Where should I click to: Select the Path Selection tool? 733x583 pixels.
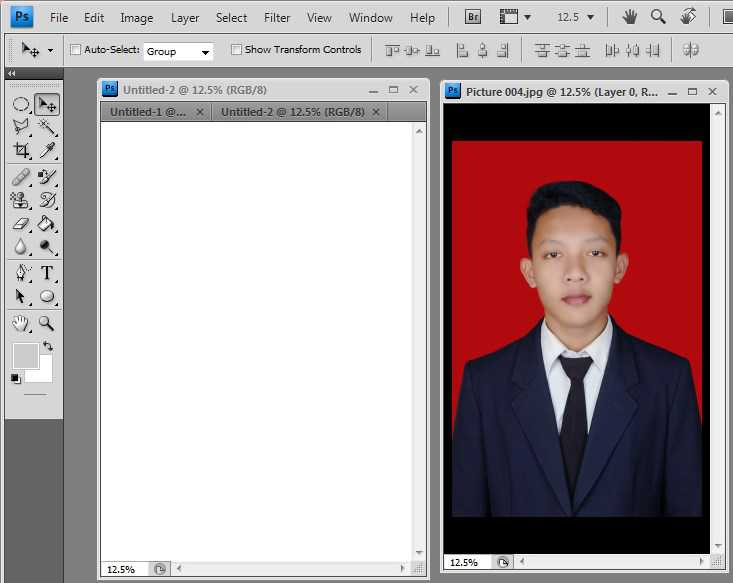pos(21,296)
